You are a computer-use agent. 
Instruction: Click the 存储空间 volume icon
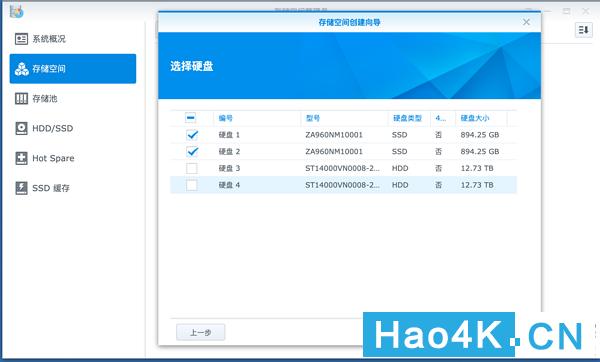point(21,69)
